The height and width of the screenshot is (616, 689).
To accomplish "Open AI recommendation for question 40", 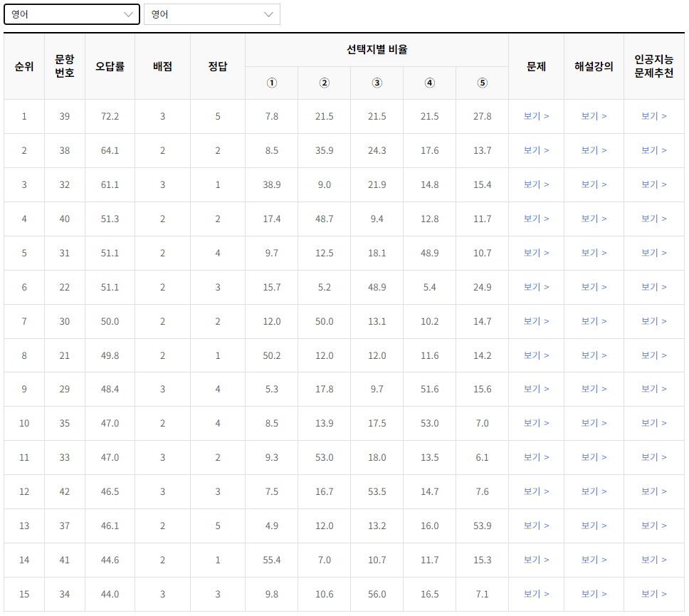I will (x=653, y=219).
